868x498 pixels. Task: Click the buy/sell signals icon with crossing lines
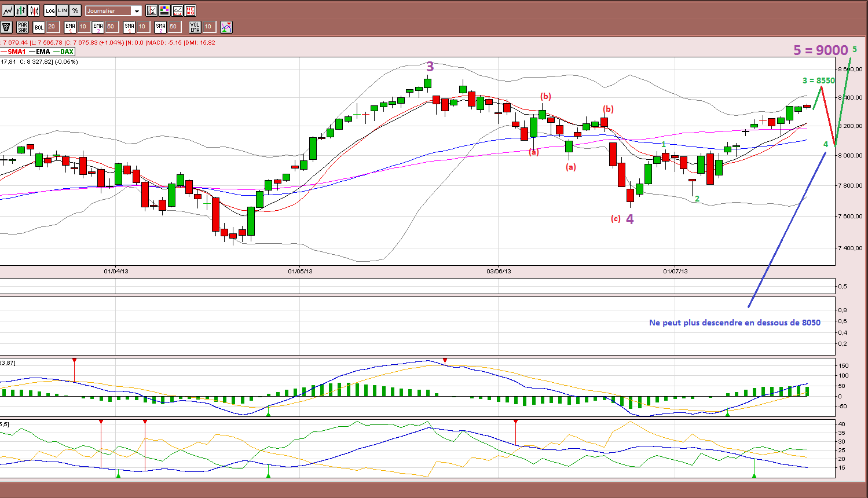tap(226, 27)
